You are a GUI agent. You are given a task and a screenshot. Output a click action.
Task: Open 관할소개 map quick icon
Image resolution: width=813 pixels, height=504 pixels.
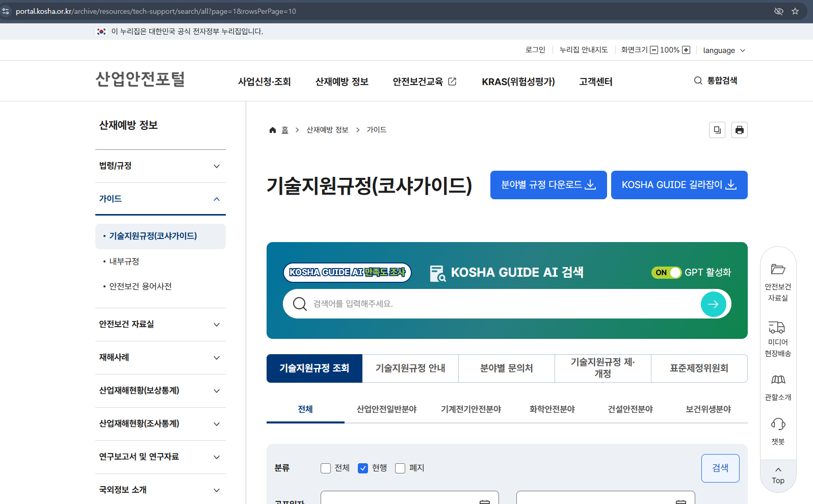[778, 380]
